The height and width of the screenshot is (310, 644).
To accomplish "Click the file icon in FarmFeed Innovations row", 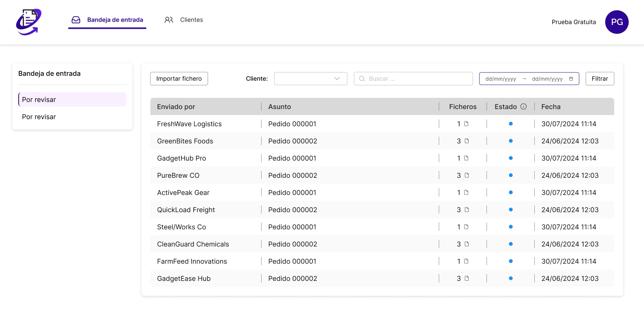I will 466,261.
